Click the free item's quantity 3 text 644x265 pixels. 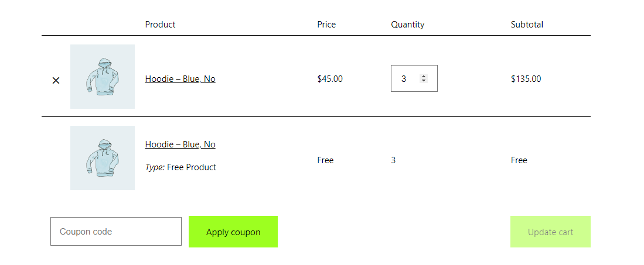pyautogui.click(x=393, y=160)
